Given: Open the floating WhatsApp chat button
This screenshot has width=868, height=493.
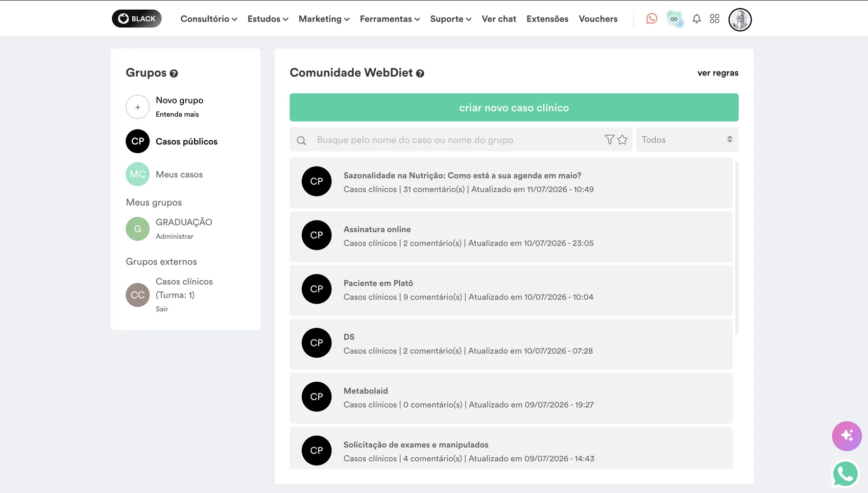Looking at the screenshot, I should (846, 474).
